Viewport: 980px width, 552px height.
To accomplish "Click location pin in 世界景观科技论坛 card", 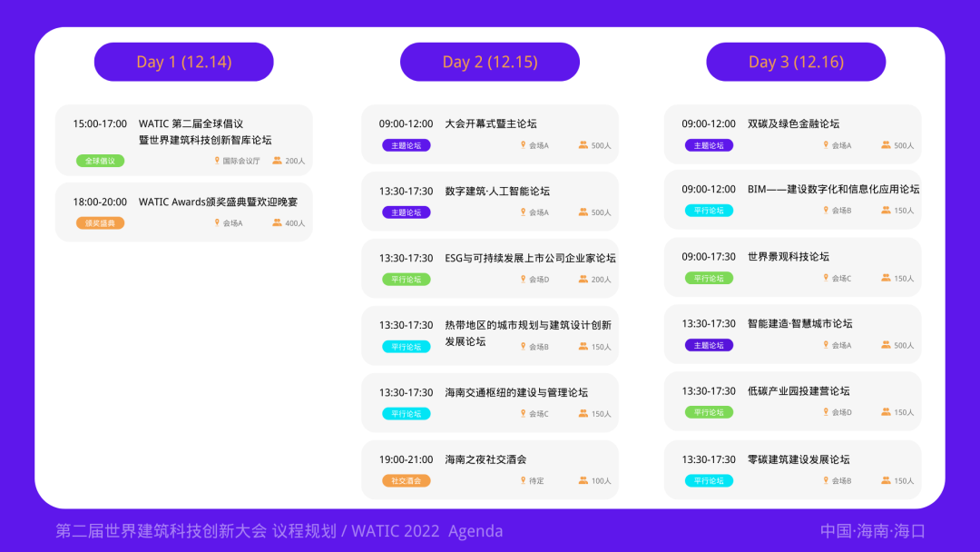I will pyautogui.click(x=826, y=278).
